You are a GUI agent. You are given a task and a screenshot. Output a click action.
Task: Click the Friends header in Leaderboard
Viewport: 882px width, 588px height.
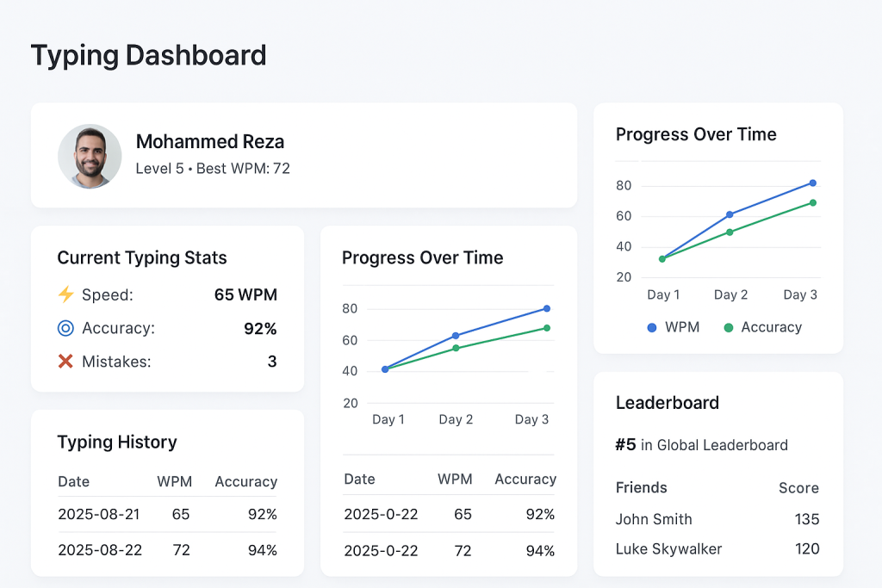[x=641, y=487]
